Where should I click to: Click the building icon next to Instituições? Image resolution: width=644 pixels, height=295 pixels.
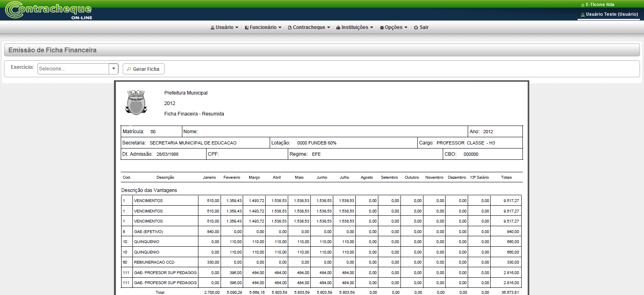click(338, 28)
